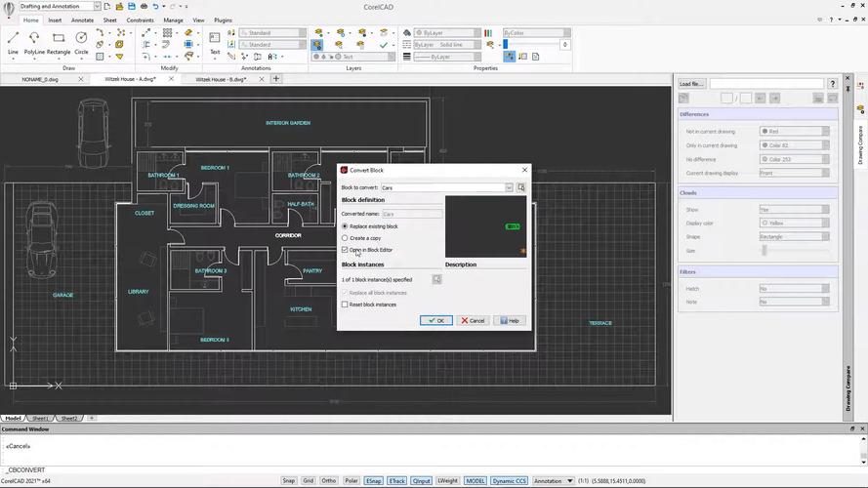868x488 pixels.
Task: Click the select block icon beside Cars
Action: click(521, 187)
